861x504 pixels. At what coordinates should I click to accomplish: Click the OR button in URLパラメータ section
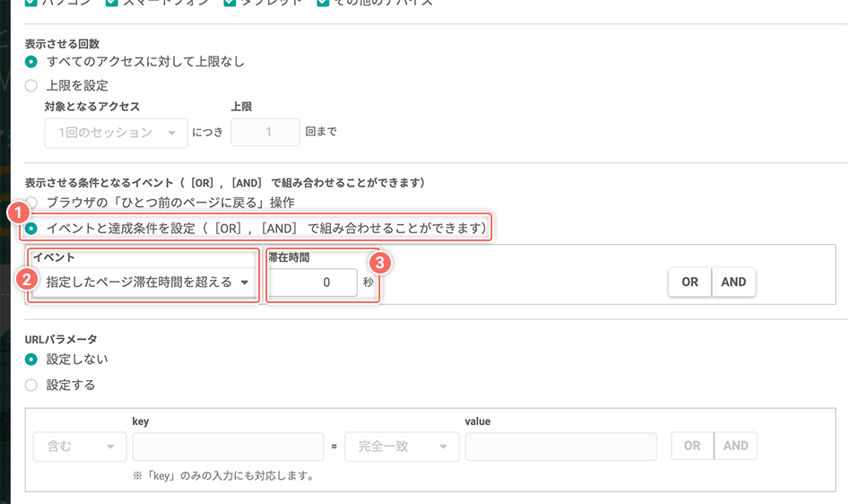click(691, 446)
